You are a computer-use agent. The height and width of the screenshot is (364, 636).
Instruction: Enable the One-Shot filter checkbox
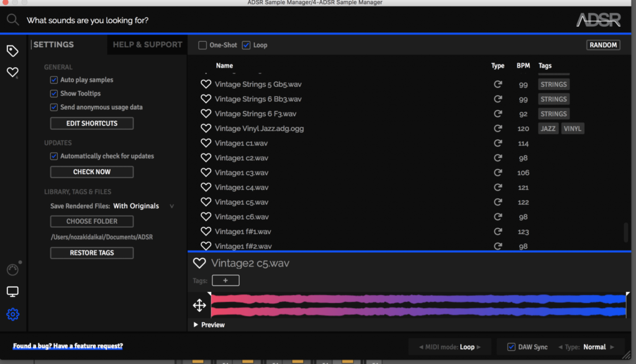(x=202, y=45)
